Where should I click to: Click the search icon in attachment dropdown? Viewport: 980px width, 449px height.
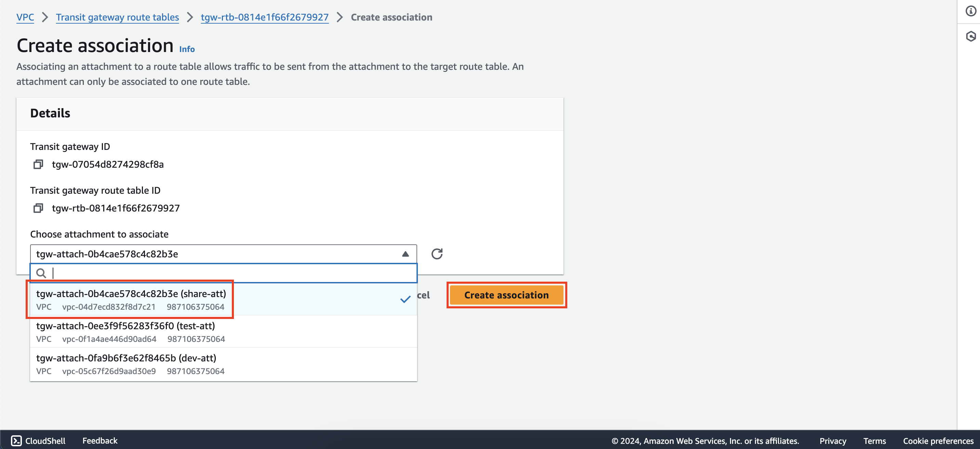point(41,273)
